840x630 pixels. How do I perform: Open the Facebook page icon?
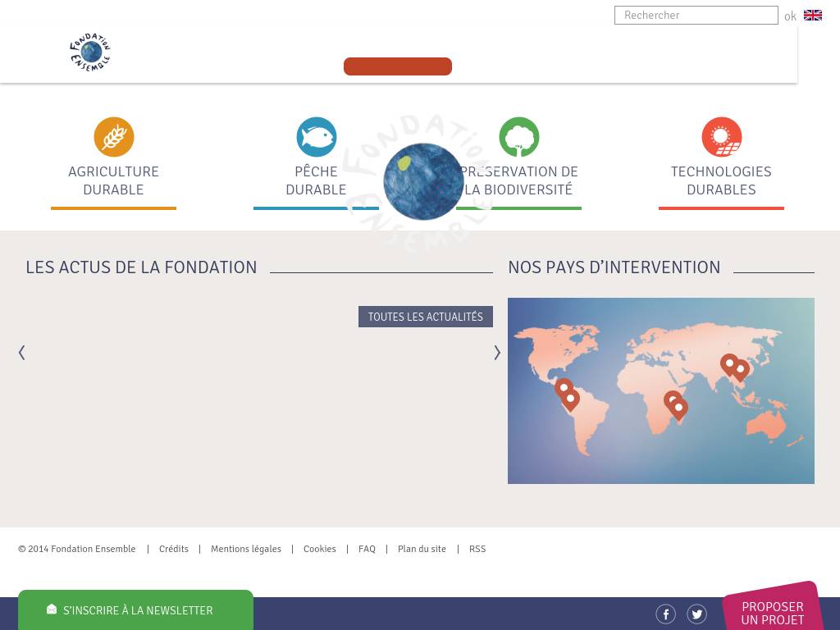[665, 614]
